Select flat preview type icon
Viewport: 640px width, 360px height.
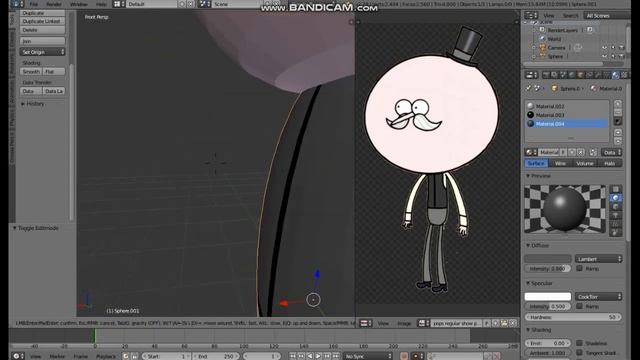(x=616, y=189)
